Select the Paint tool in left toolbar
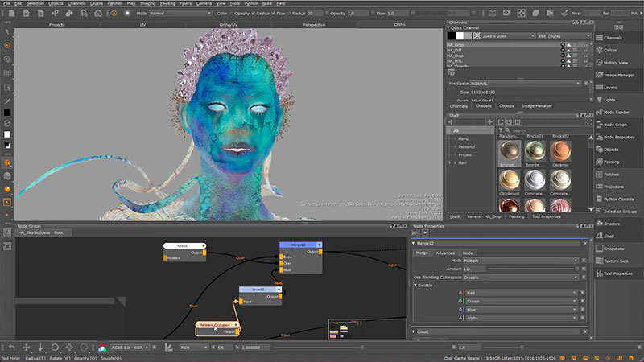This screenshot has width=644, height=362. [7, 45]
